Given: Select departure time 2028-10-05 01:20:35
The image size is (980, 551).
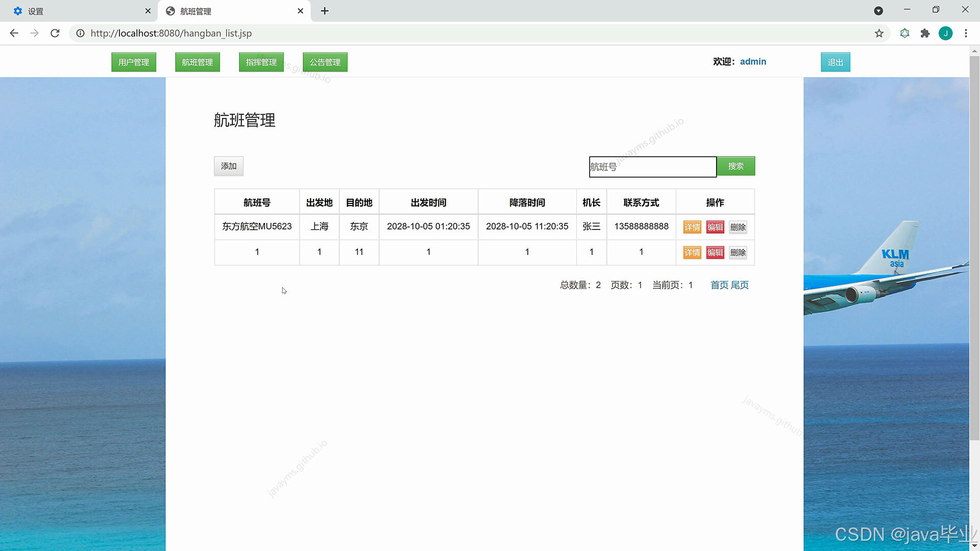Looking at the screenshot, I should (428, 227).
